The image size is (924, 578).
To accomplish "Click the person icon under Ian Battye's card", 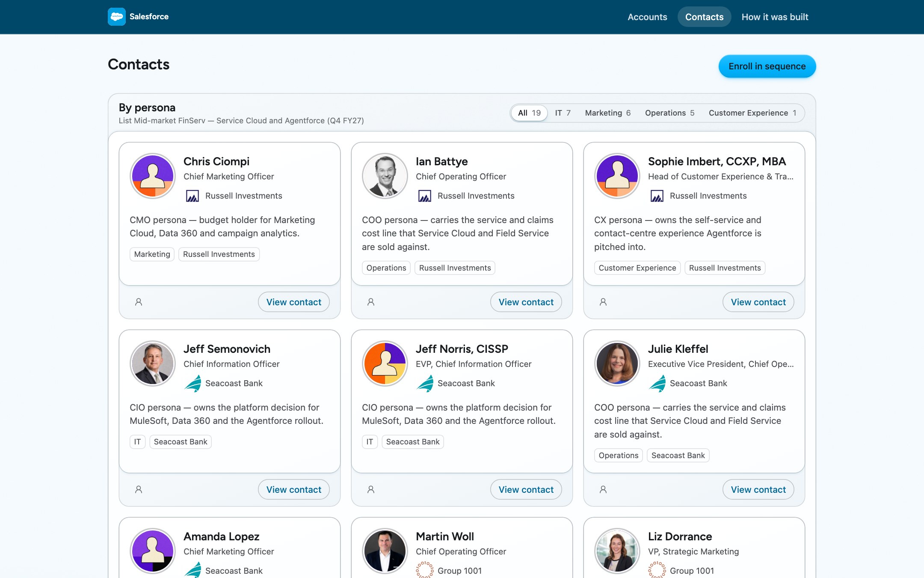I will pyautogui.click(x=371, y=302).
